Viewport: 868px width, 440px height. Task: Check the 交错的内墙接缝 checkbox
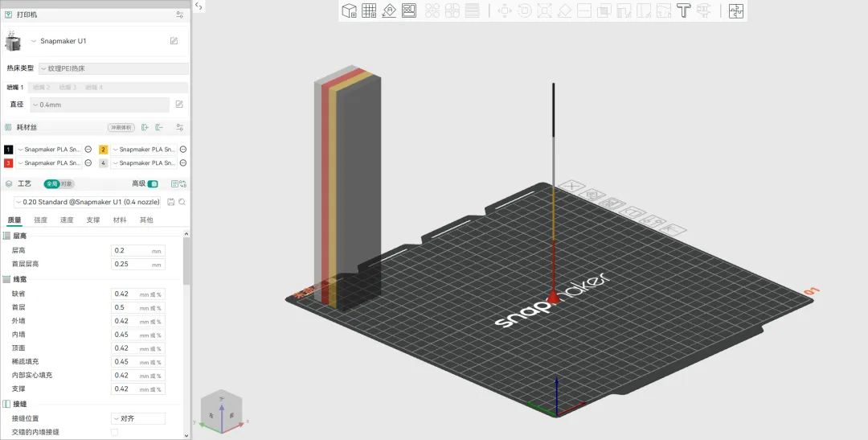click(115, 432)
